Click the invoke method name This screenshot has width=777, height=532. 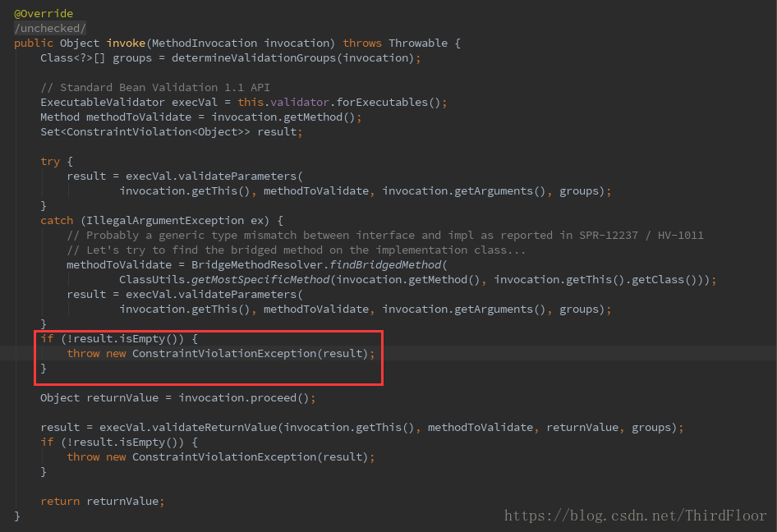pyautogui.click(x=126, y=43)
